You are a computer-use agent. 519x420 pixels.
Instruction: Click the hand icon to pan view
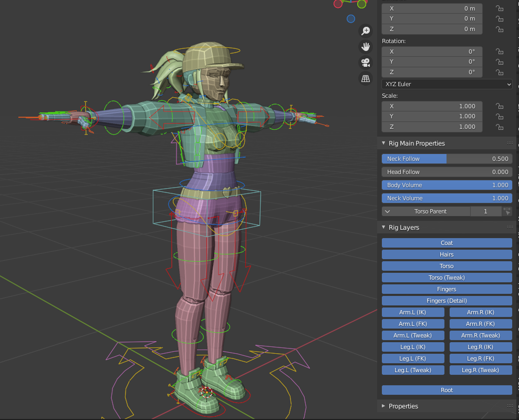[365, 47]
